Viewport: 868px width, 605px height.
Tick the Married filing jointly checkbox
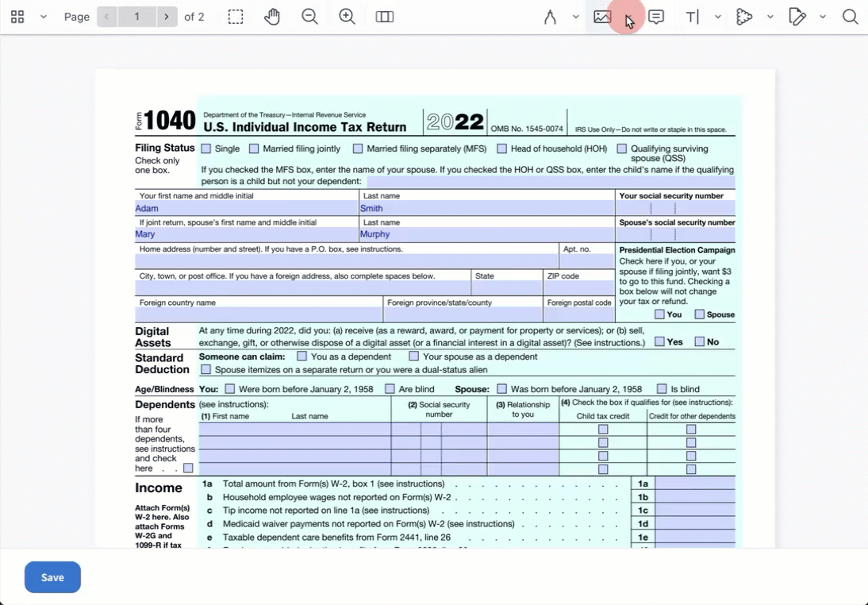coord(254,148)
